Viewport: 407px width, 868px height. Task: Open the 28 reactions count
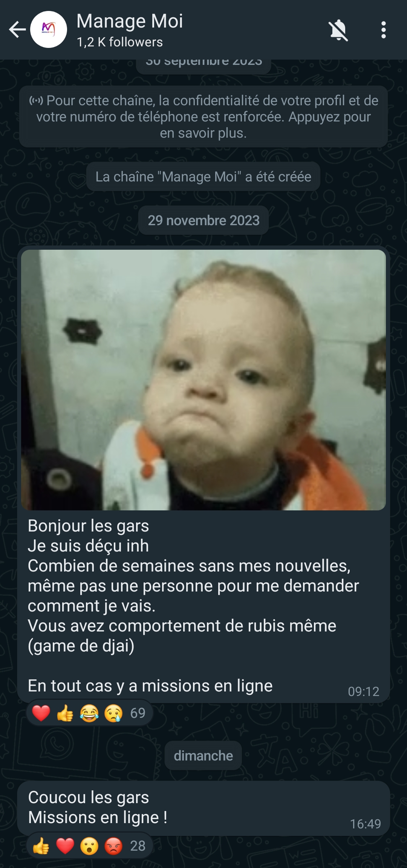[138, 846]
